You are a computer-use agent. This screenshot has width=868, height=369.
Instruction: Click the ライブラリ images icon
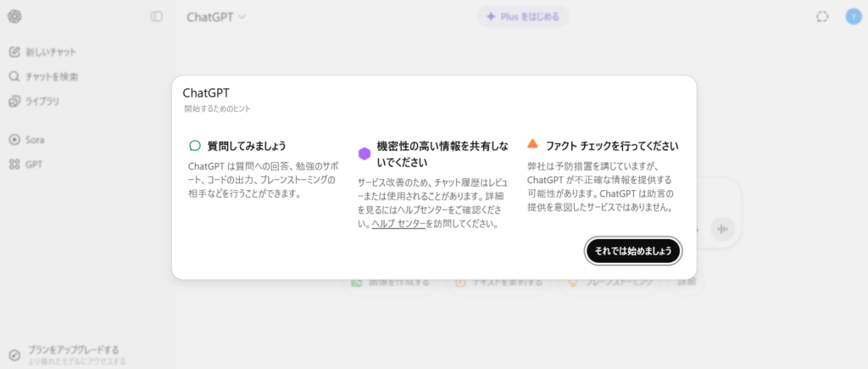pyautogui.click(x=14, y=102)
